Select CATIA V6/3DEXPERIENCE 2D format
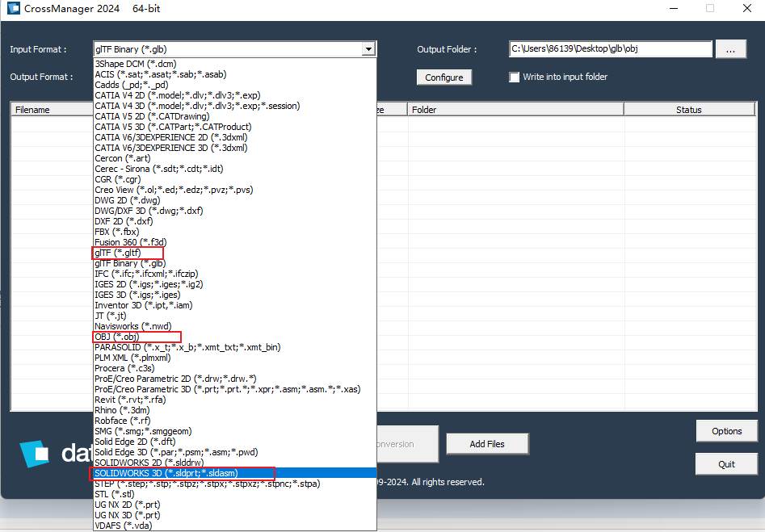This screenshot has height=532, width=765. tap(235, 137)
